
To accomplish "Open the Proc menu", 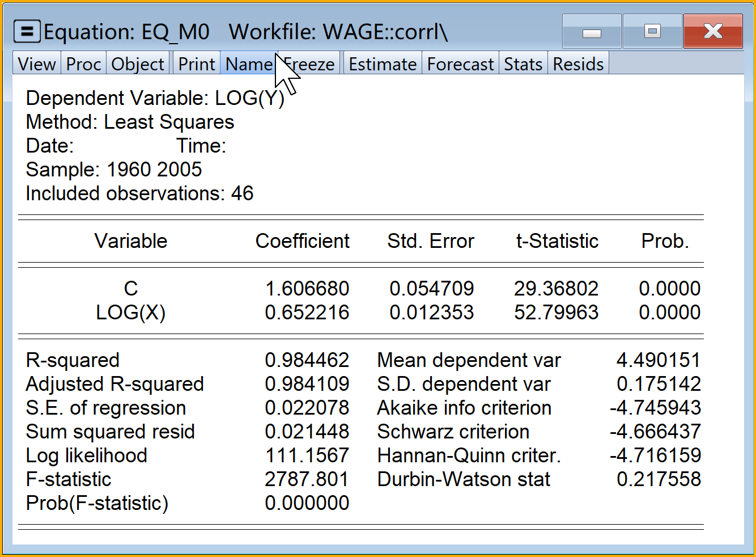I will (x=83, y=64).
